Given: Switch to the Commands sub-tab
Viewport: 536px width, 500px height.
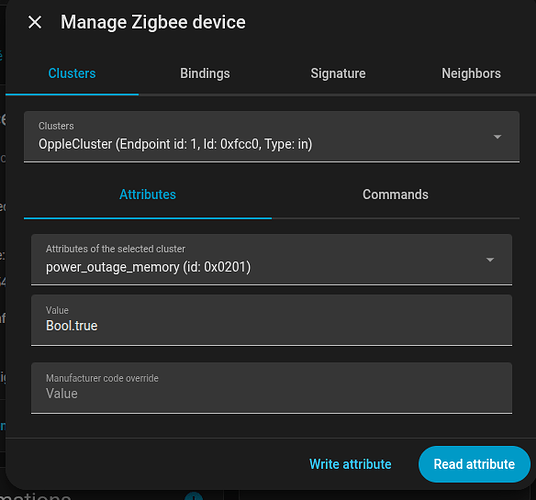Looking at the screenshot, I should 396,194.
